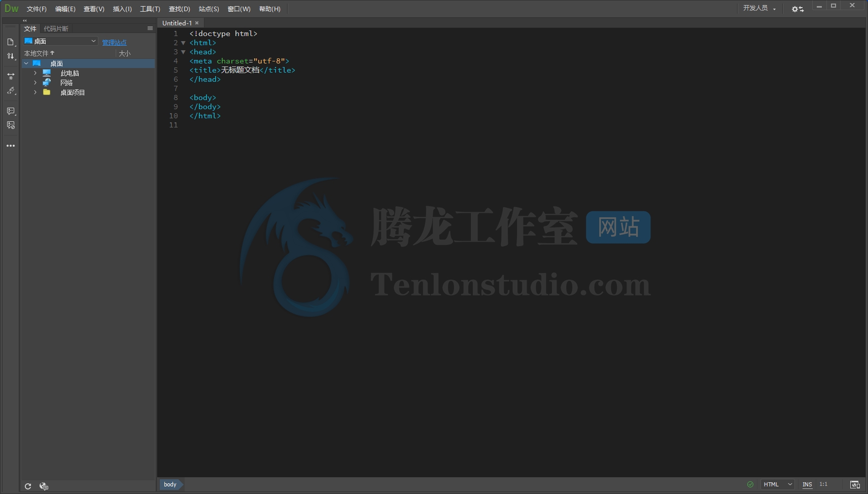Screen dimensions: 868x494
Task: Click the apply comment icon
Action: tap(11, 111)
